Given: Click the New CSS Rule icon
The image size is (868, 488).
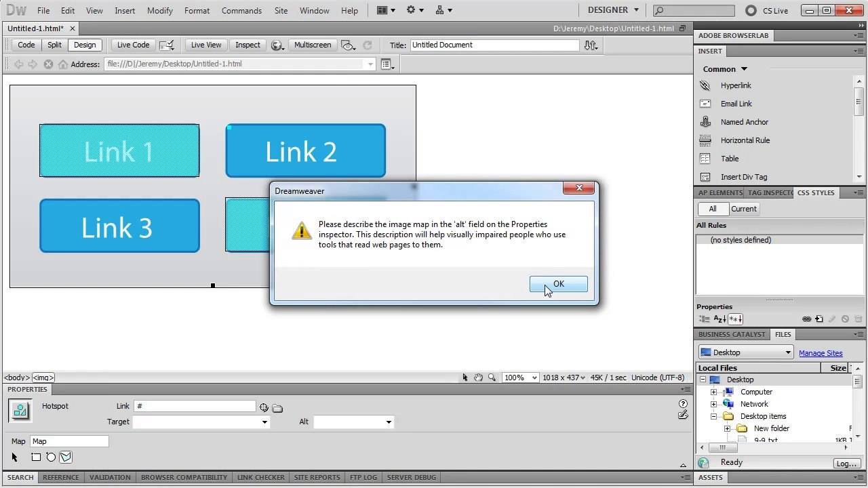Looking at the screenshot, I should coord(819,319).
